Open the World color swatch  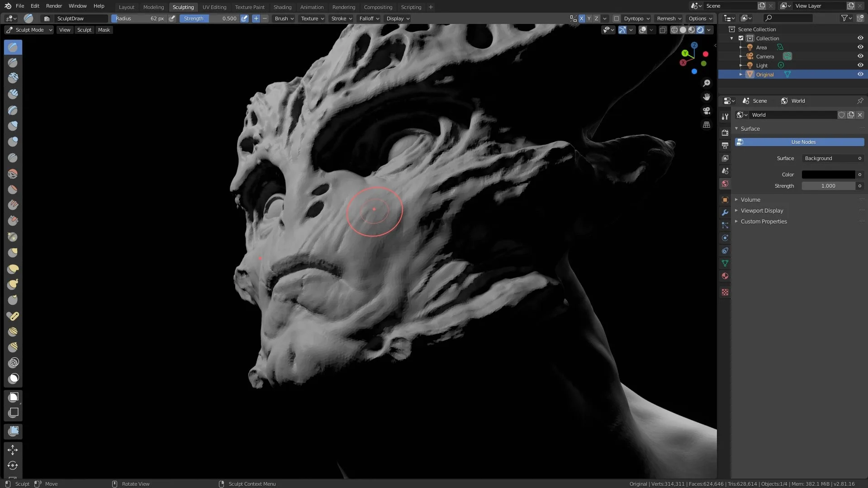828,175
